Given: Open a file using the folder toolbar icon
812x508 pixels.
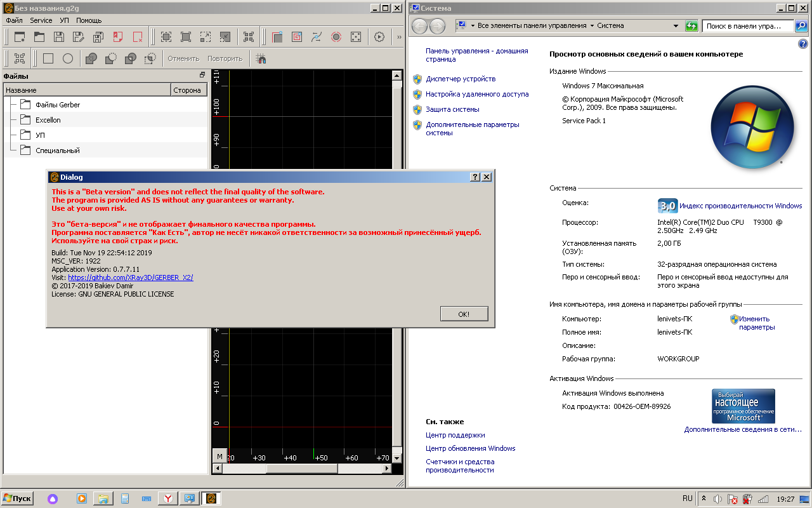Looking at the screenshot, I should [x=39, y=37].
